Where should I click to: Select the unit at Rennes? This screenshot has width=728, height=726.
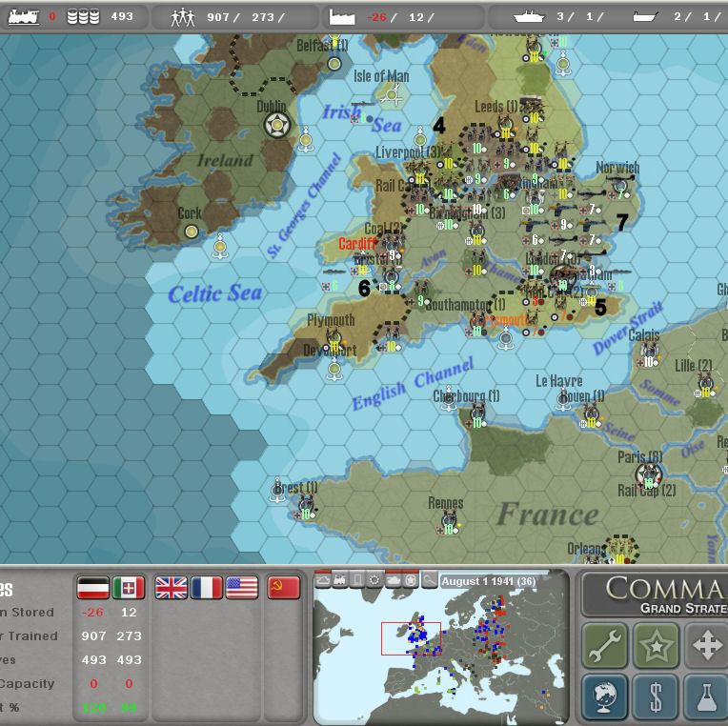pyautogui.click(x=449, y=522)
